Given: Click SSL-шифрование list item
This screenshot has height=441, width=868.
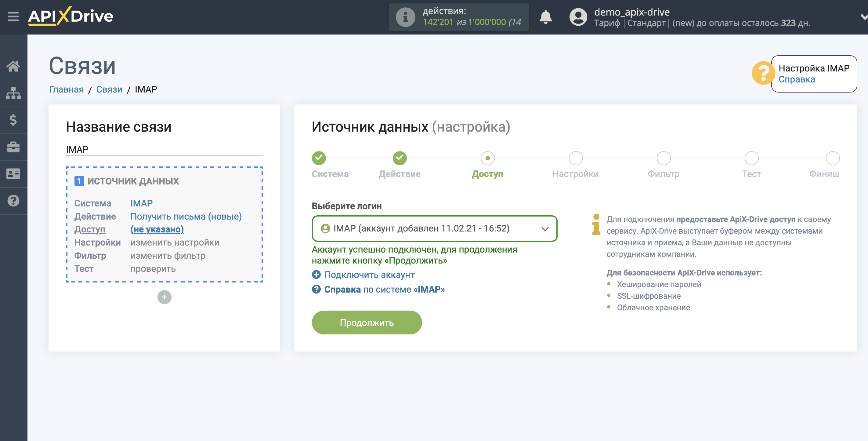Looking at the screenshot, I should pos(649,296).
